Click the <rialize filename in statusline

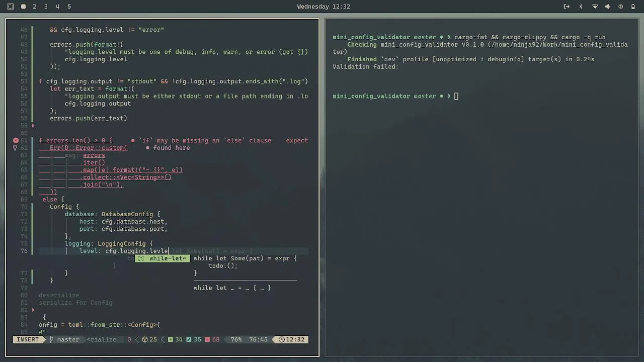101,339
